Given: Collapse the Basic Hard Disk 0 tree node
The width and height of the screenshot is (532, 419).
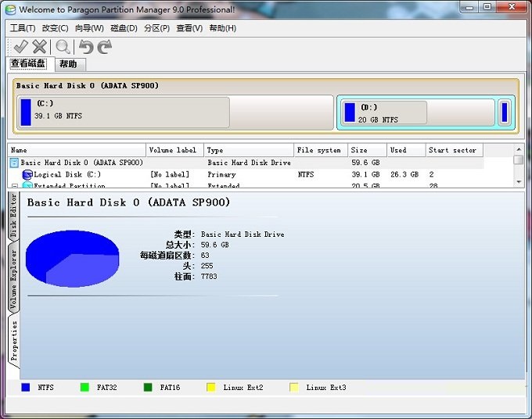Looking at the screenshot, I should point(14,163).
